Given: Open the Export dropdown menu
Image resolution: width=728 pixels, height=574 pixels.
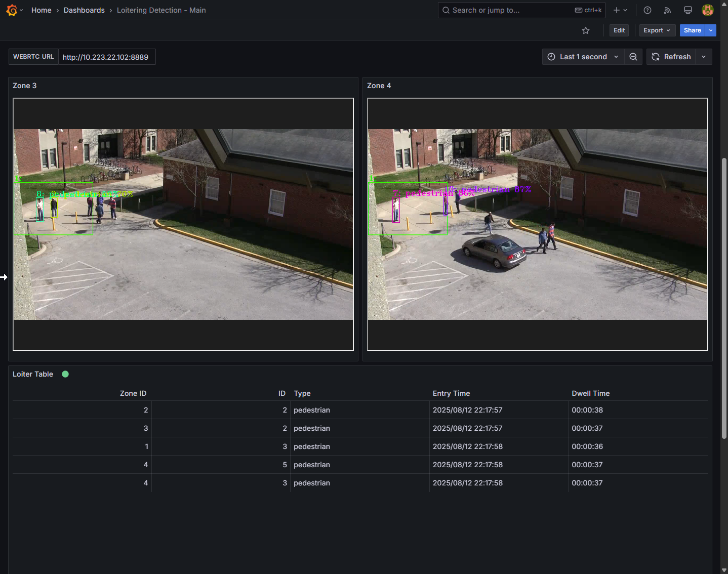Looking at the screenshot, I should click(x=657, y=30).
